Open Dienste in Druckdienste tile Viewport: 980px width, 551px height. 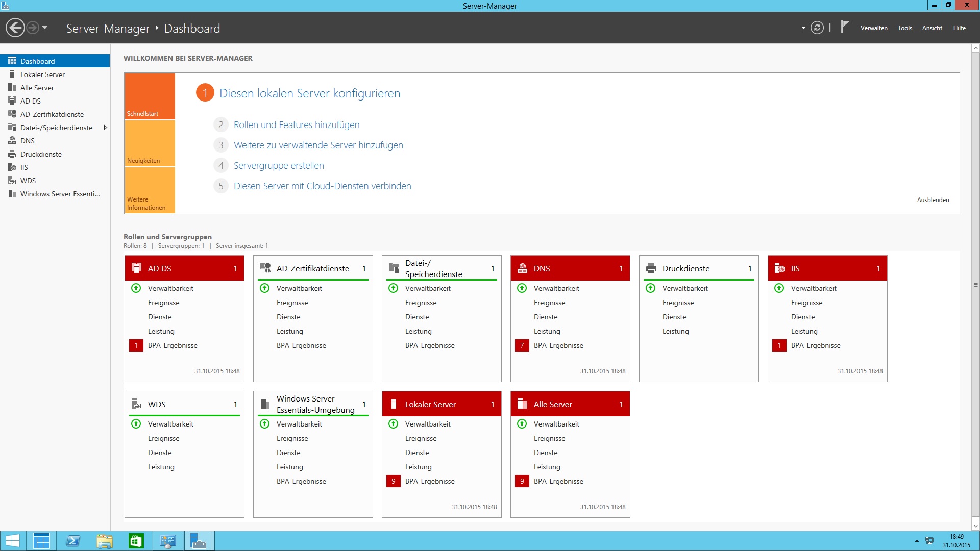point(674,317)
